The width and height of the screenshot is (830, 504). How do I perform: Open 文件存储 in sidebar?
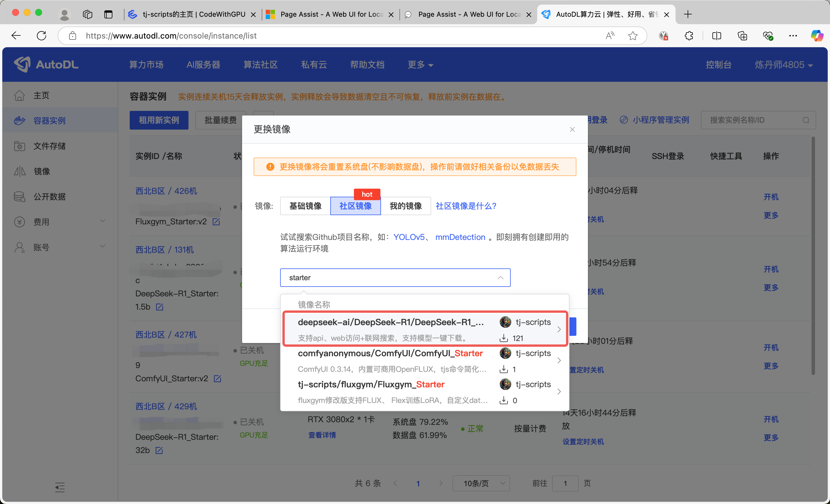click(60, 146)
